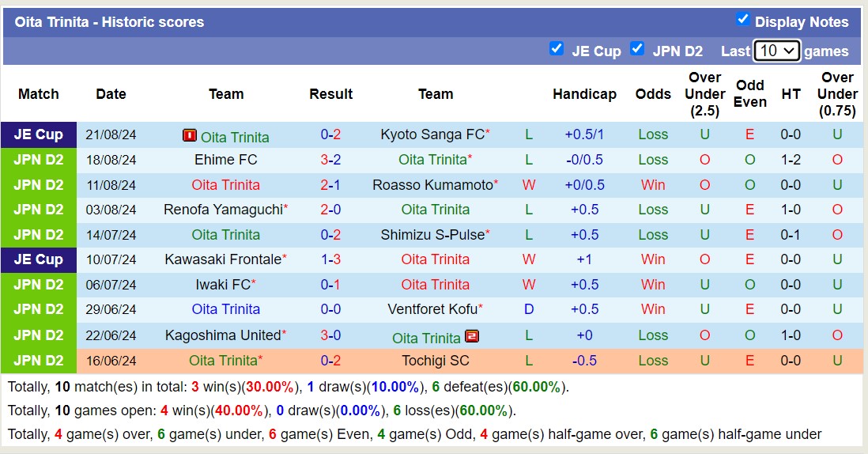Select the Shimizu S-Pulse team link
This screenshot has height=454, width=868.
(x=432, y=235)
